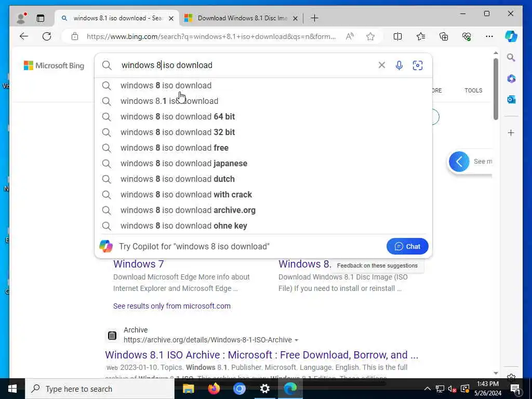Image resolution: width=532 pixels, height=399 pixels.
Task: Switch to windows 8.1 iso download tab
Action: (x=117, y=18)
